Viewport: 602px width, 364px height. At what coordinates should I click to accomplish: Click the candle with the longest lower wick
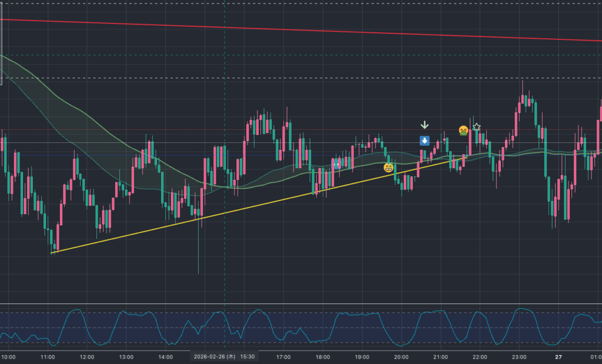tap(198, 253)
